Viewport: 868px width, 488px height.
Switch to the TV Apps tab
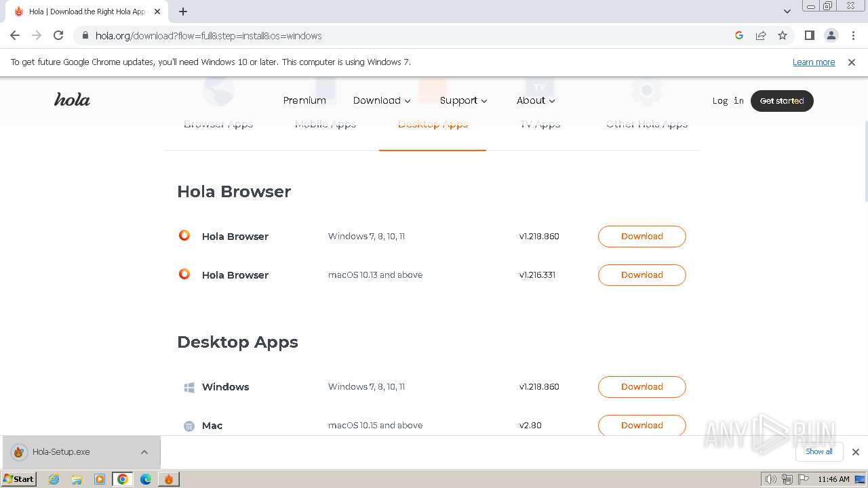pyautogui.click(x=540, y=124)
